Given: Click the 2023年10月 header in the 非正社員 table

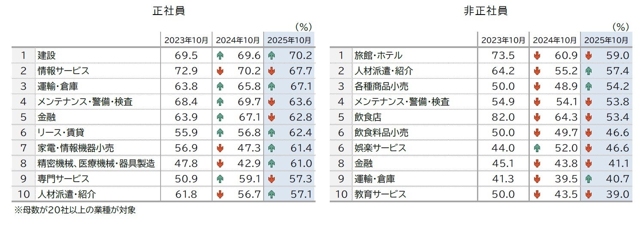Looking at the screenshot, I should click(x=503, y=40).
